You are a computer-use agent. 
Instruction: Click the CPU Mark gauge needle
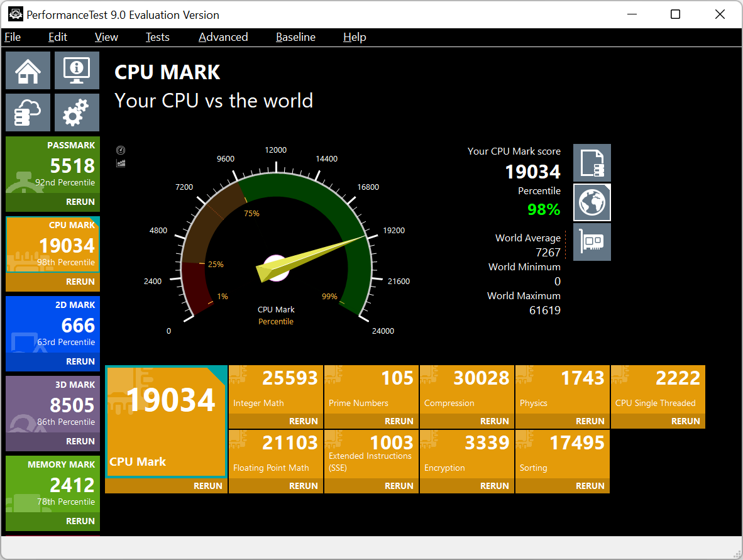click(x=311, y=259)
